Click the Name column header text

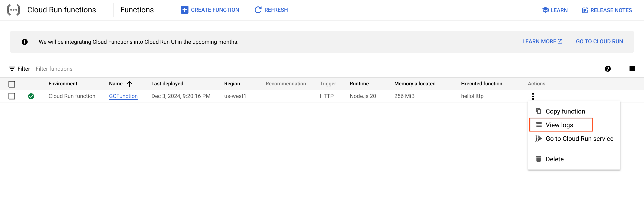click(116, 84)
